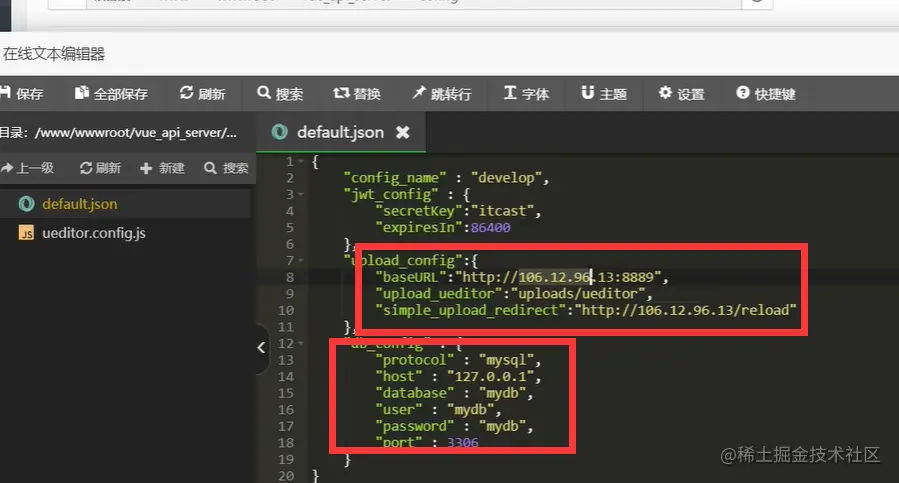The height and width of the screenshot is (483, 899).
Task: Click the "user" key on line 16
Action: click(398, 410)
